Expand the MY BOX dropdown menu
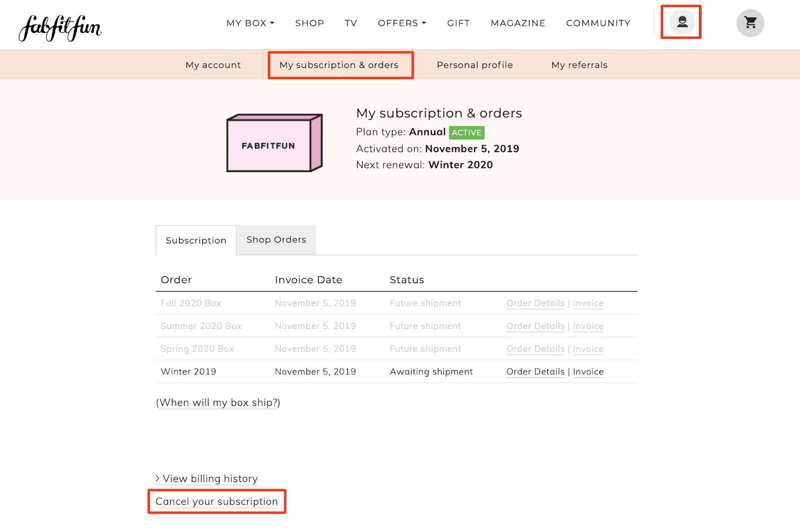Viewport: 800px width, 532px height. 250,23
